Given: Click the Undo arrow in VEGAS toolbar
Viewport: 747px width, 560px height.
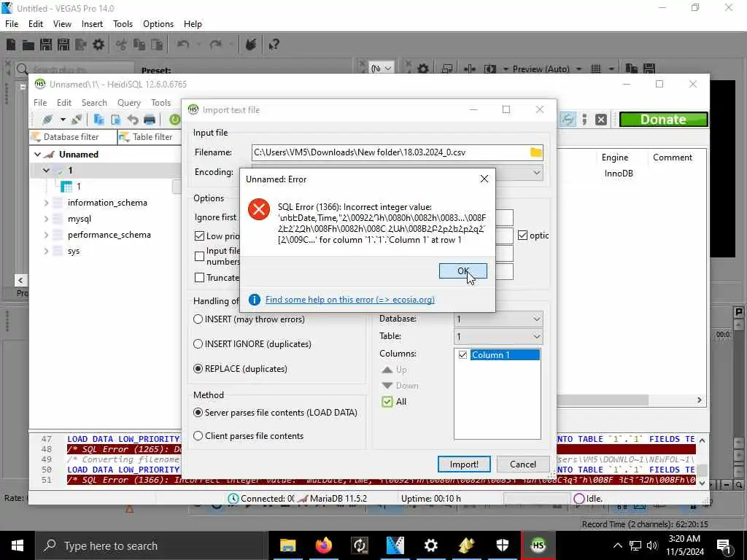Looking at the screenshot, I should pyautogui.click(x=183, y=44).
